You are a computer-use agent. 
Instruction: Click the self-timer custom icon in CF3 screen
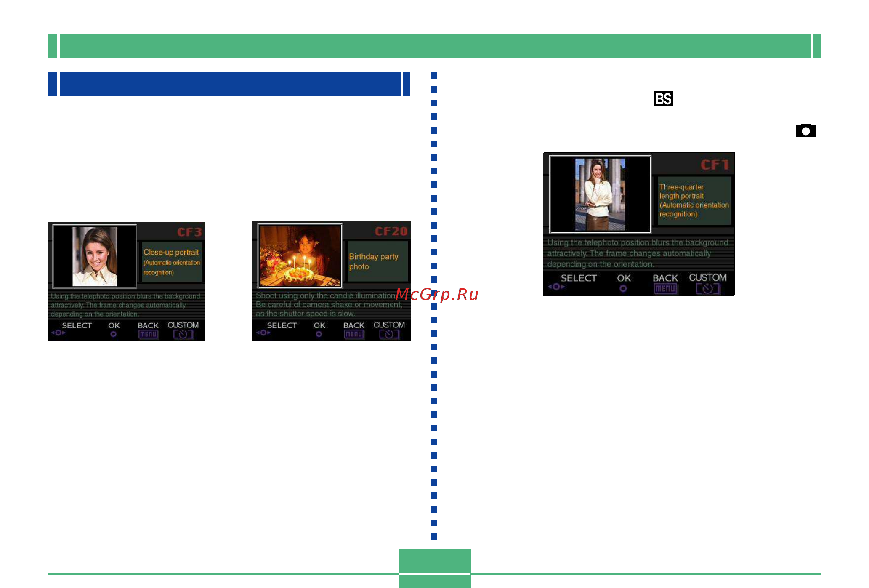tap(183, 334)
